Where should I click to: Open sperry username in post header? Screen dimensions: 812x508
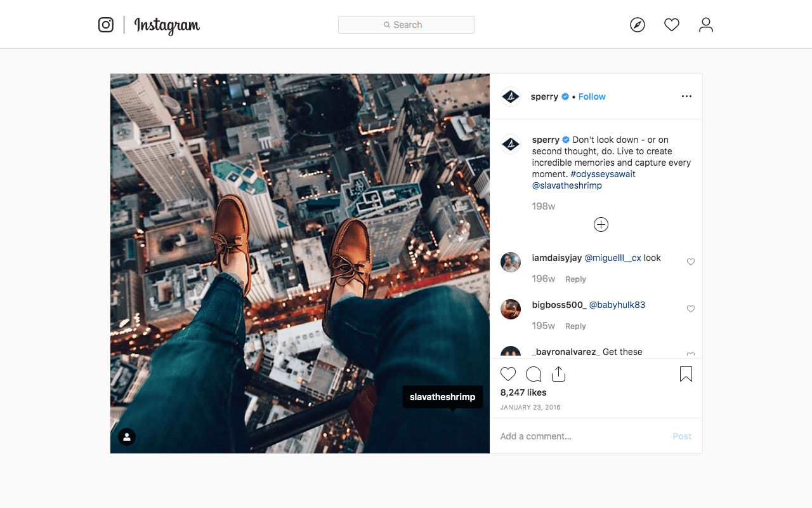point(544,97)
